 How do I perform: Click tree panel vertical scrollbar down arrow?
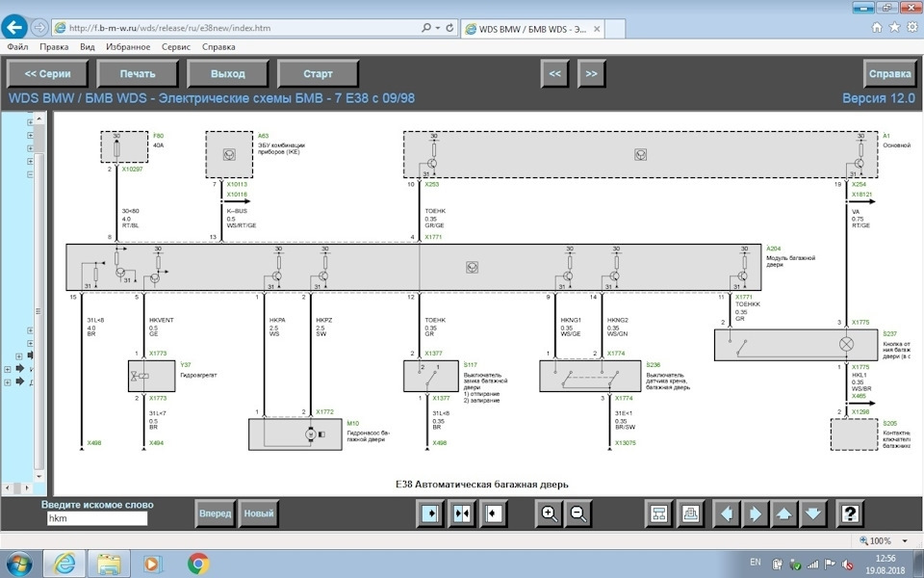point(39,475)
